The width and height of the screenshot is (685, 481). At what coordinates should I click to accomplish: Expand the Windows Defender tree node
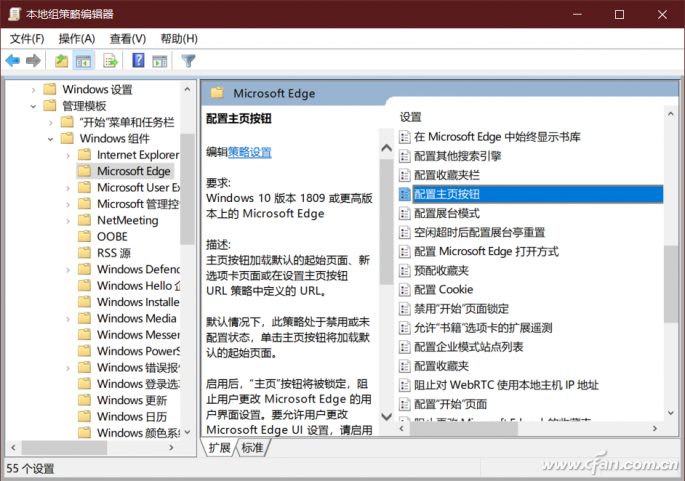click(x=68, y=270)
